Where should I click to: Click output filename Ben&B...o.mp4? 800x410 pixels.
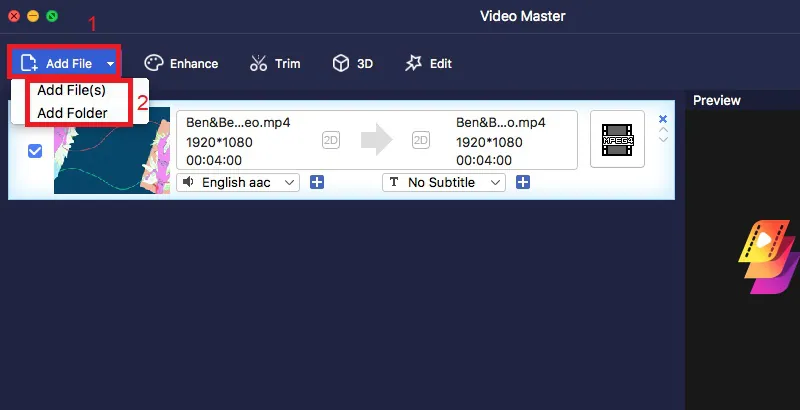click(x=501, y=123)
